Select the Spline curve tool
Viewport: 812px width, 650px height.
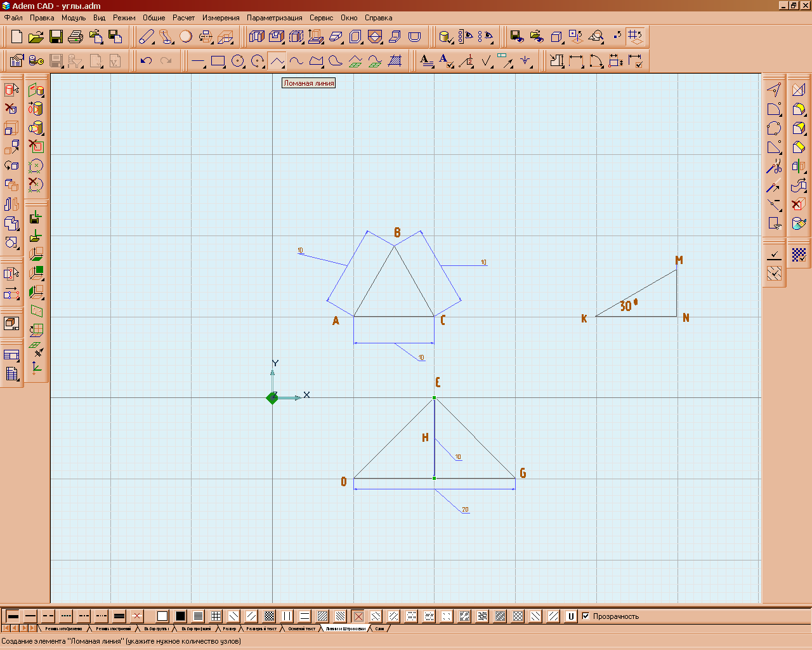coord(296,61)
